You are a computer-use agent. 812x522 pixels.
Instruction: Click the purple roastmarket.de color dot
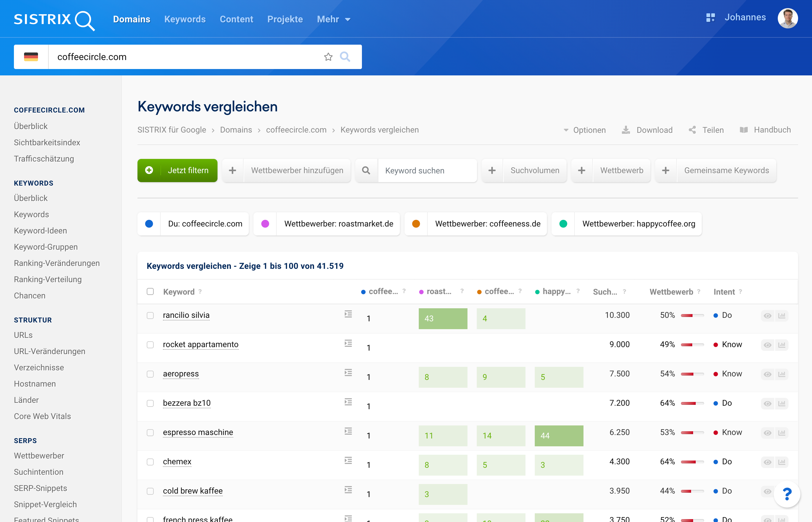click(265, 224)
